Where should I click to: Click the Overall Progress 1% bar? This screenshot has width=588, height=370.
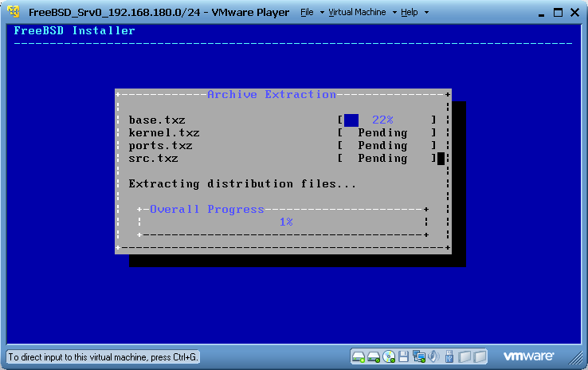283,222
